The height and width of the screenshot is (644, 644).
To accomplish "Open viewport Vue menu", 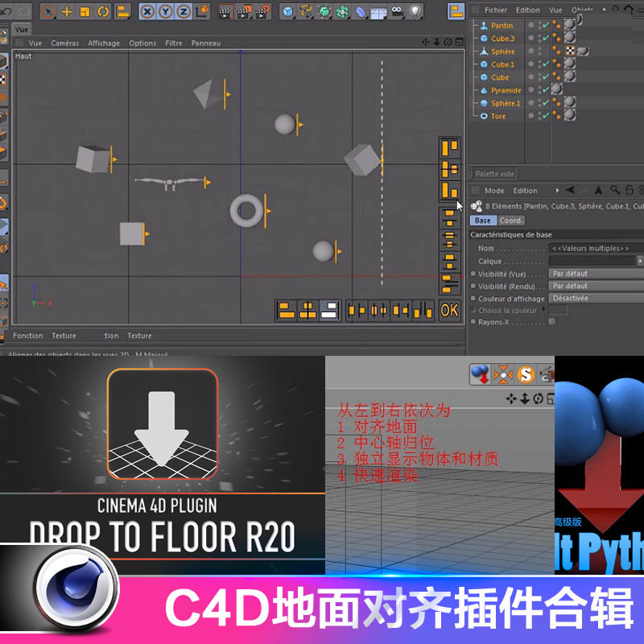I will (x=35, y=43).
